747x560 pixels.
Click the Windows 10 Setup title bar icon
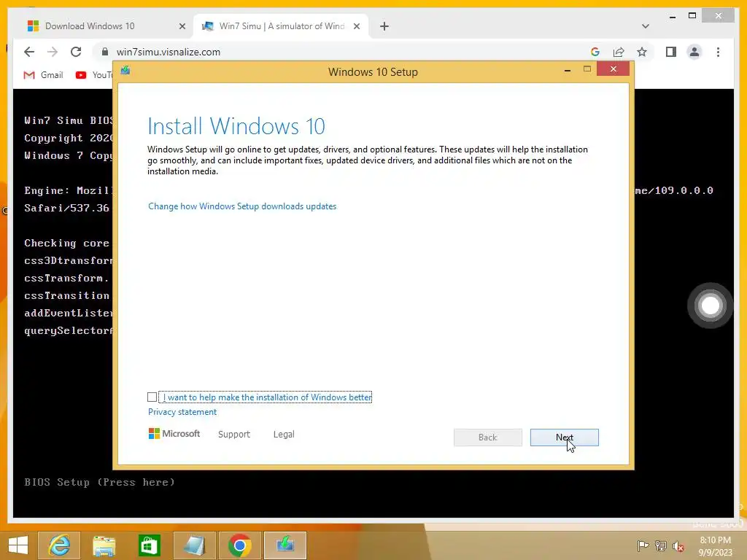point(125,71)
